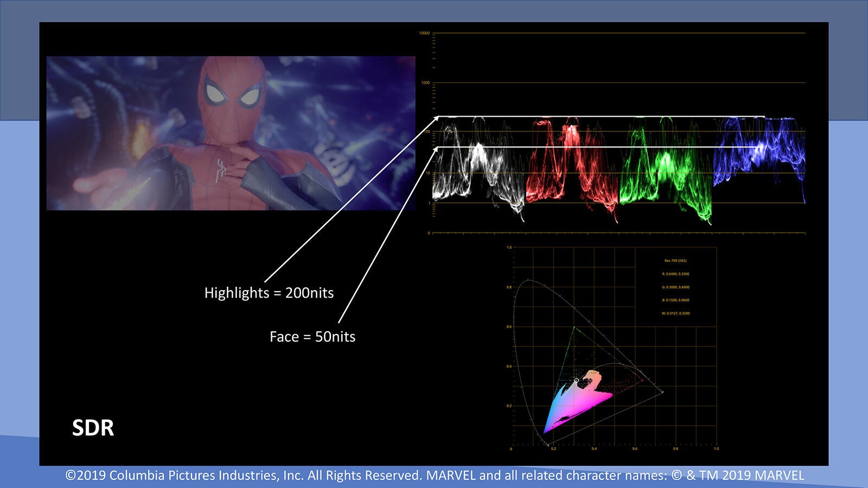Click the 'Highlights = 200nits' label

(269, 293)
